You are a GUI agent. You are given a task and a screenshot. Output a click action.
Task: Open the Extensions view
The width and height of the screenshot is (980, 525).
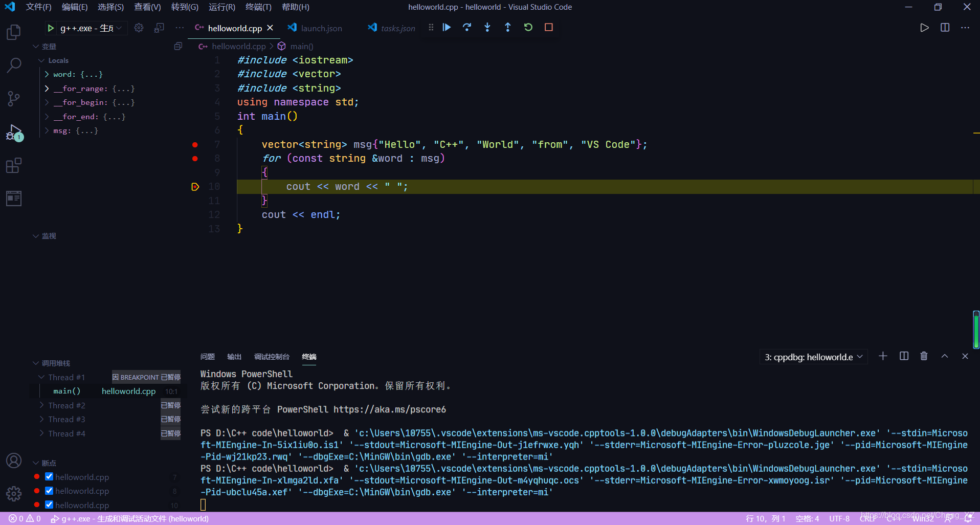pos(14,165)
